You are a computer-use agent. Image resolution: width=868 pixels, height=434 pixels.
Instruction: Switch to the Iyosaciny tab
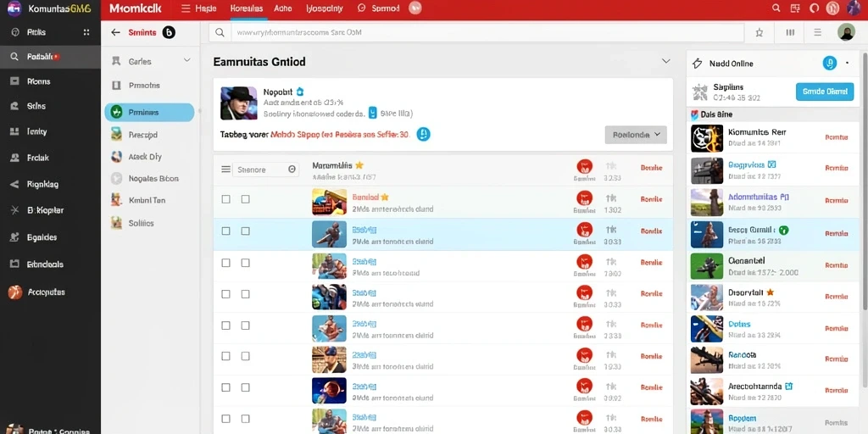[325, 8]
